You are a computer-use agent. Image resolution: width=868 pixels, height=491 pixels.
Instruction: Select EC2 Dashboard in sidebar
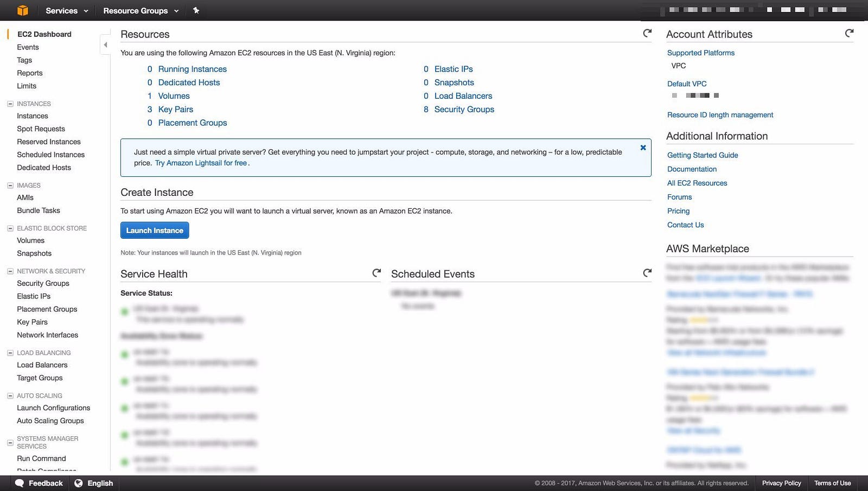44,34
